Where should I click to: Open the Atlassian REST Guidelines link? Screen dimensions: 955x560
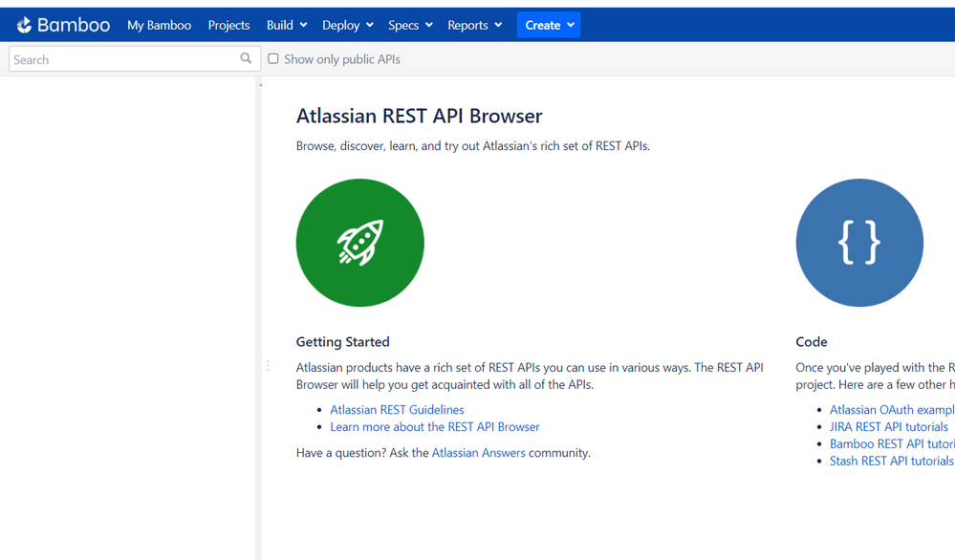(x=397, y=410)
